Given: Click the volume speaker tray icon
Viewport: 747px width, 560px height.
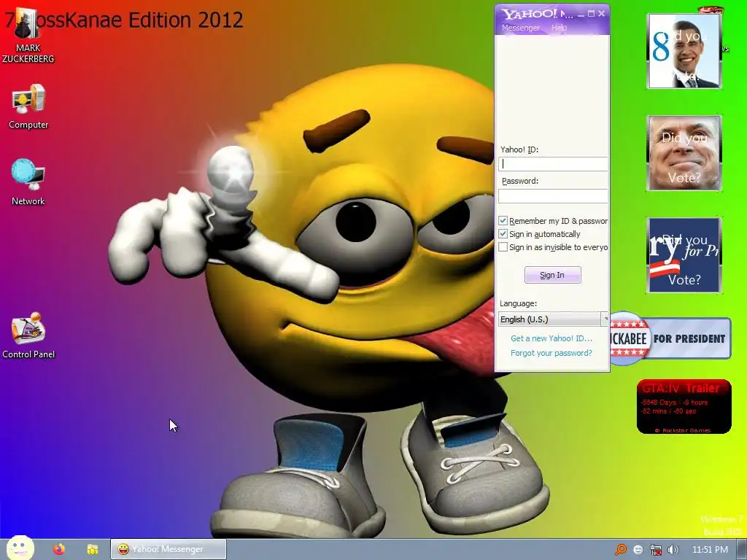Looking at the screenshot, I should click(673, 550).
